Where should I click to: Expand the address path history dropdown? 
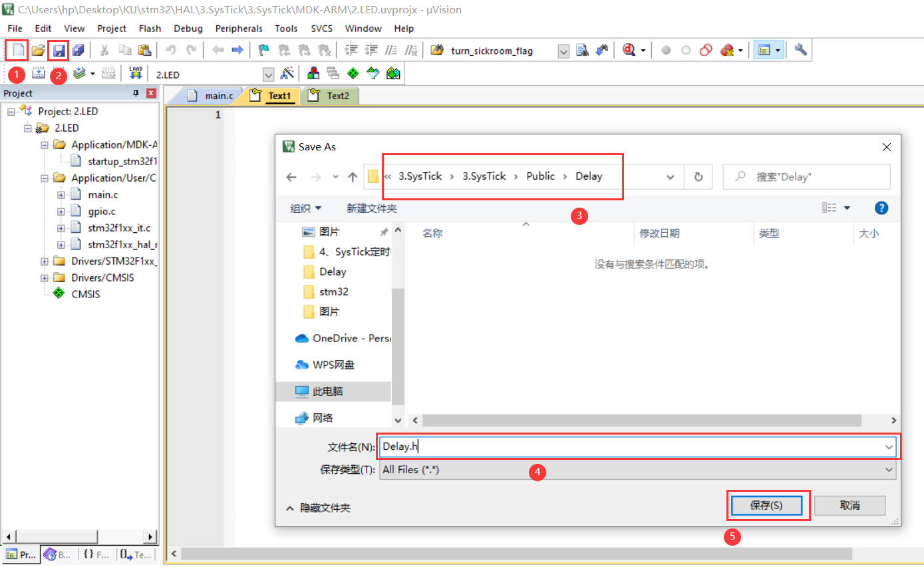coord(670,177)
